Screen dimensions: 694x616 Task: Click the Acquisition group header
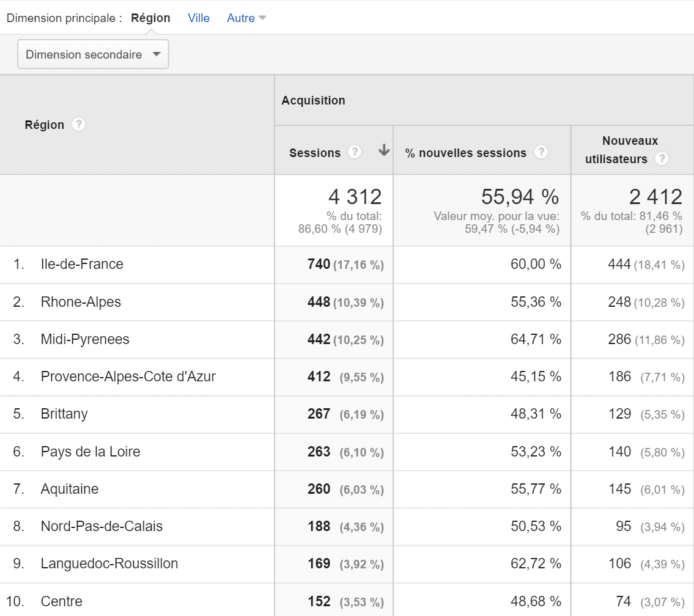pyautogui.click(x=313, y=100)
